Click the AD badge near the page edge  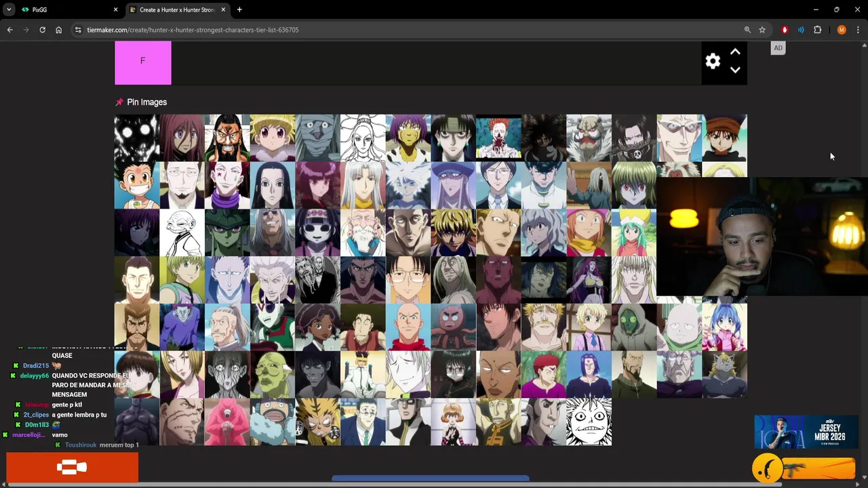[x=778, y=47]
